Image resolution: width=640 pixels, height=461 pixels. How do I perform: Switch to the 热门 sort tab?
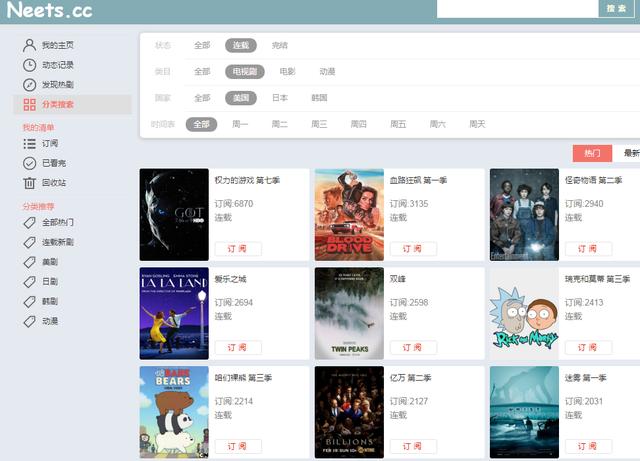point(592,153)
